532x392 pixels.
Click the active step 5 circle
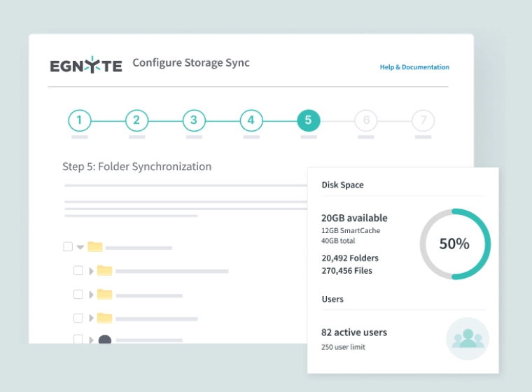point(308,120)
